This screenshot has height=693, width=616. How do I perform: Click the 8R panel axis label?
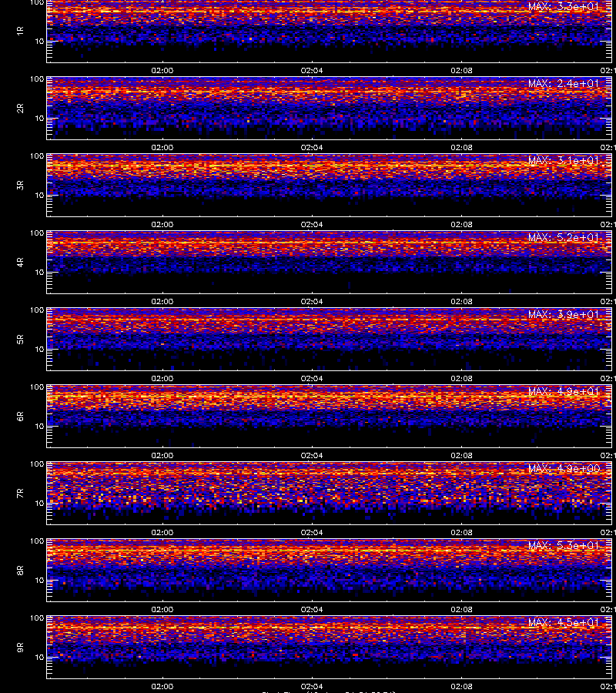[20, 570]
